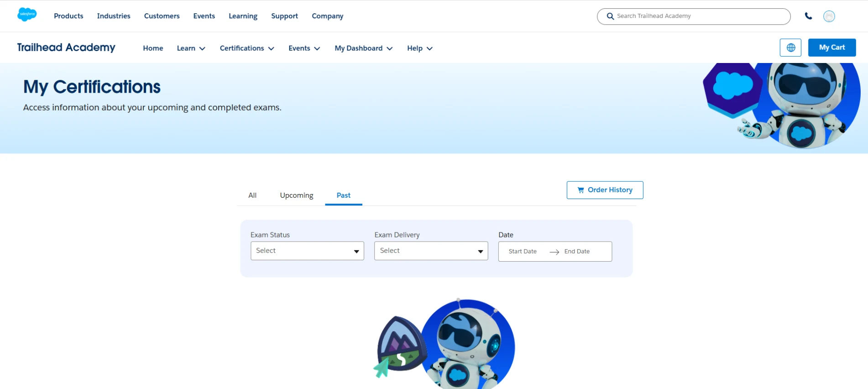Viewport: 868px width, 389px height.
Task: Switch to the All tab
Action: (252, 195)
